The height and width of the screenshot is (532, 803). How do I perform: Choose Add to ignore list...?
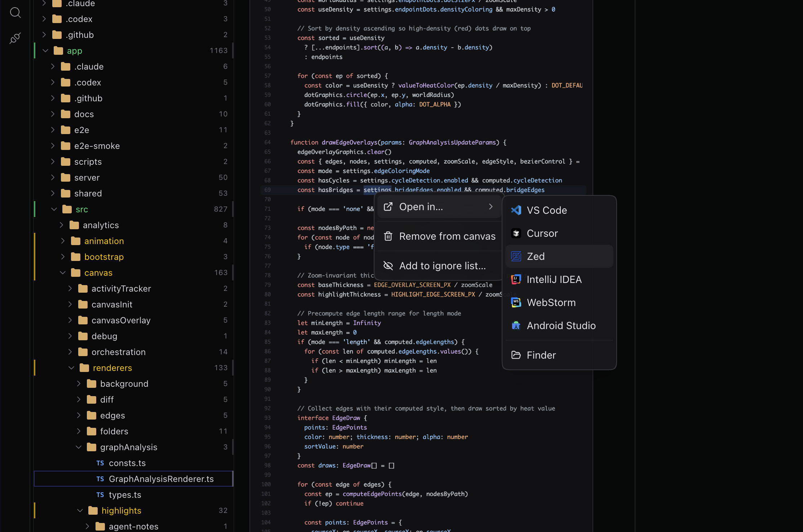pos(439,266)
